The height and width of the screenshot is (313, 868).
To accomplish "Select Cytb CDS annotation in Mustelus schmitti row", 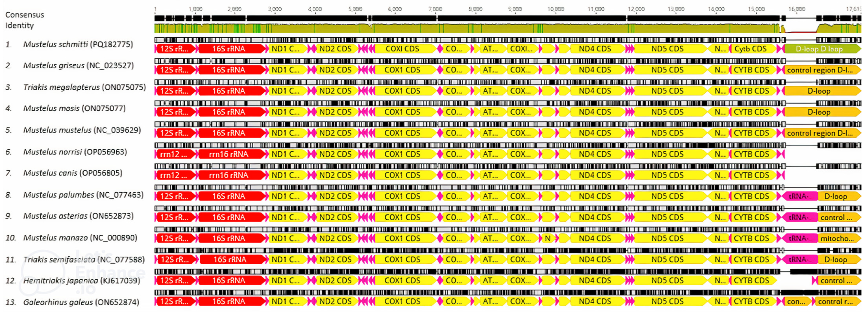I will (751, 49).
